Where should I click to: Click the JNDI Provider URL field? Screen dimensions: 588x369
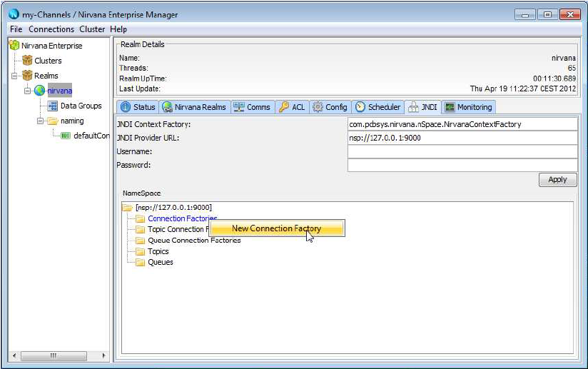(x=462, y=138)
